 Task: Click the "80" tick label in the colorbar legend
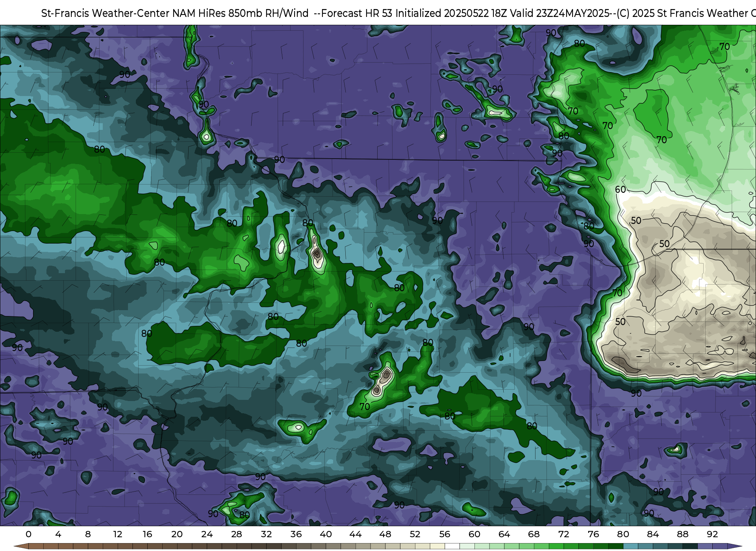coord(623,534)
